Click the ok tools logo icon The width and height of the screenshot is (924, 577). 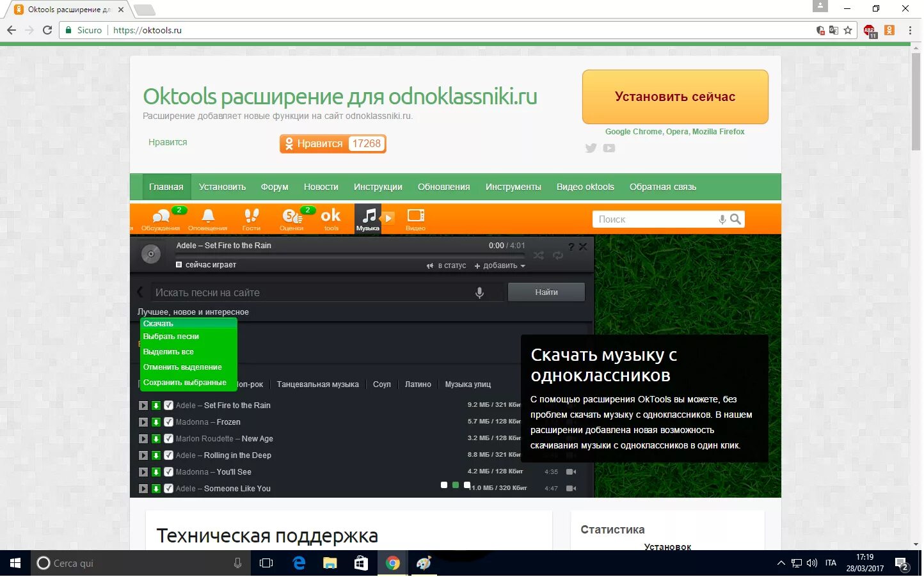331,216
